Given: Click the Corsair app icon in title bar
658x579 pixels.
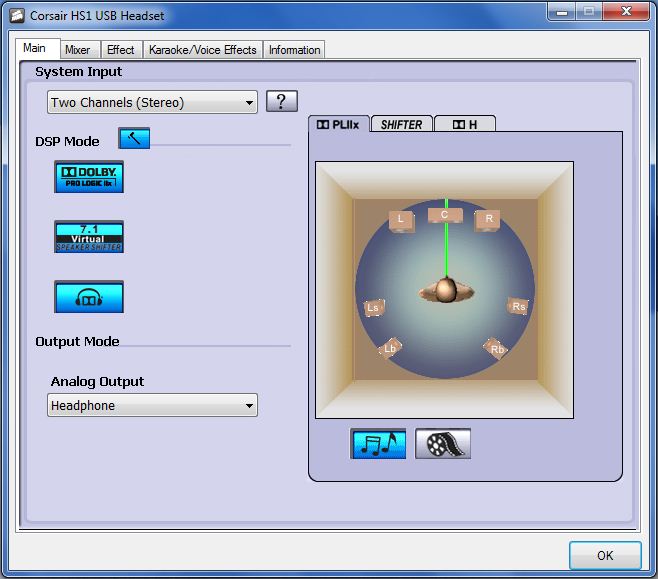Looking at the screenshot, I should click(17, 16).
